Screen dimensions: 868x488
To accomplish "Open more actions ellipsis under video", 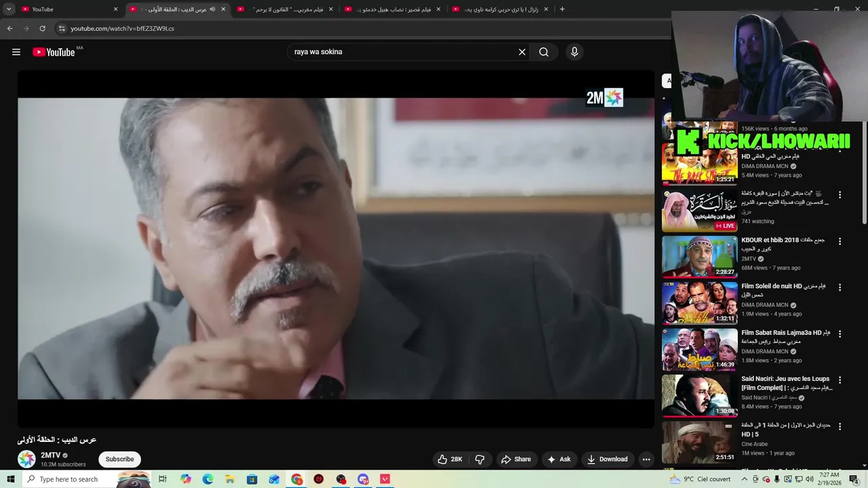I will point(646,460).
